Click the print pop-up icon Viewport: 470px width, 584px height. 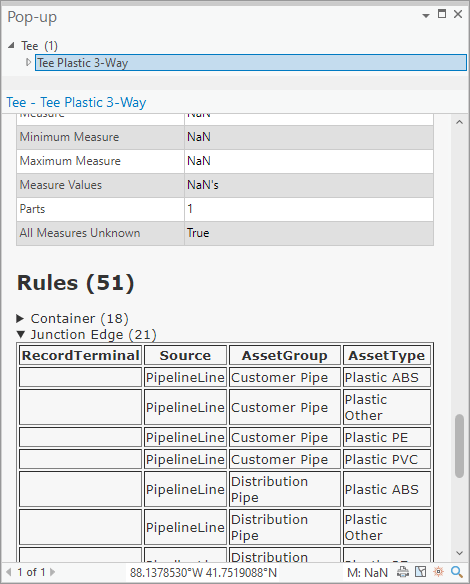pyautogui.click(x=403, y=571)
